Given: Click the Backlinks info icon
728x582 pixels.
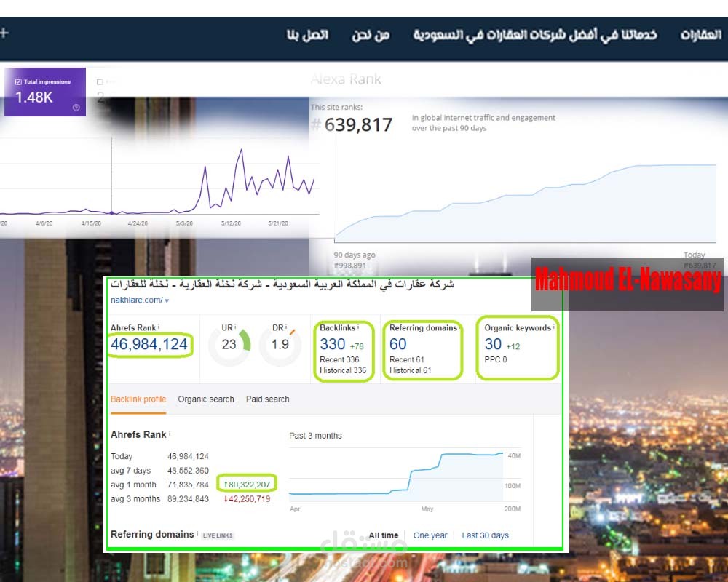Looking at the screenshot, I should pos(358,327).
